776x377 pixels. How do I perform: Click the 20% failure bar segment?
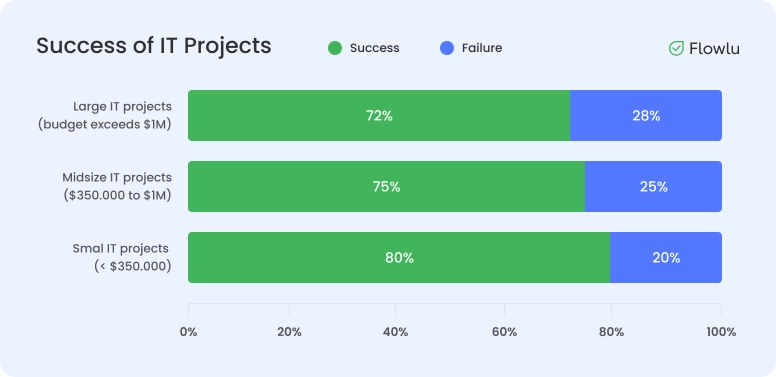coord(666,258)
